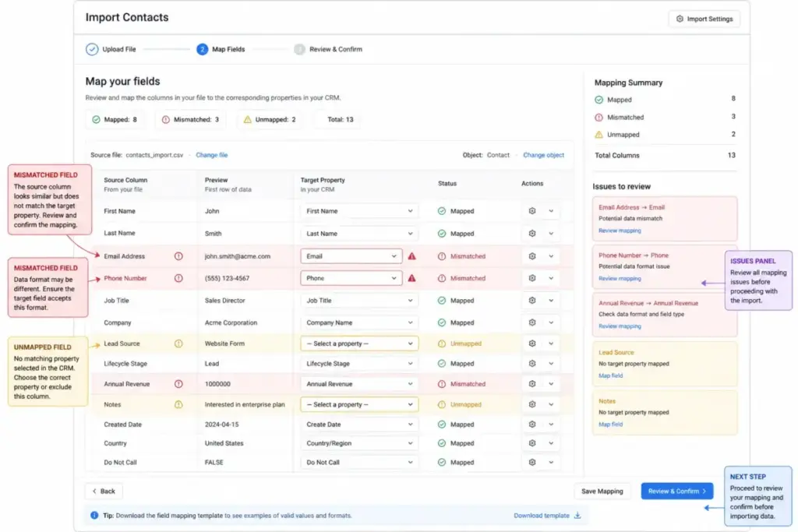
Task: Click the tip info icon
Action: (x=94, y=515)
